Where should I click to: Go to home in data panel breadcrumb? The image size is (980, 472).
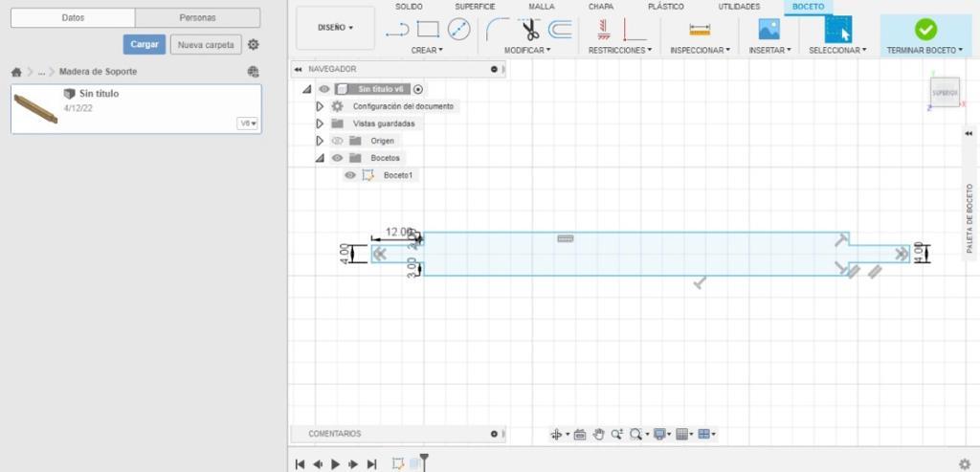[x=16, y=72]
